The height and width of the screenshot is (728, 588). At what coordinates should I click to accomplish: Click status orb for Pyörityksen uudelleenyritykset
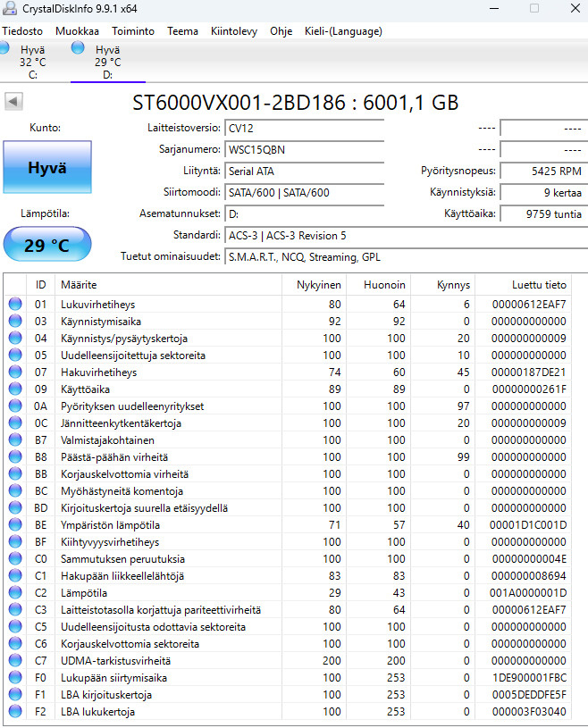point(15,406)
